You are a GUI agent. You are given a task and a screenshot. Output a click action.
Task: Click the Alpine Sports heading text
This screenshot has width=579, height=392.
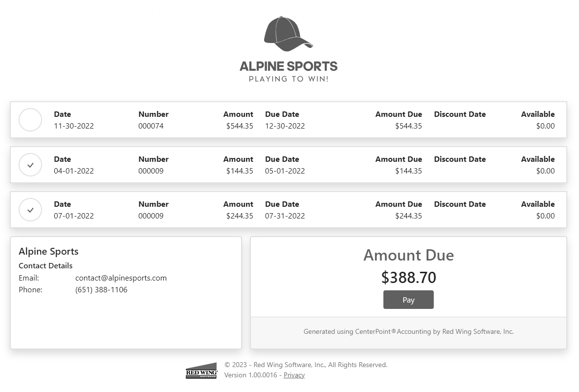pyautogui.click(x=48, y=251)
